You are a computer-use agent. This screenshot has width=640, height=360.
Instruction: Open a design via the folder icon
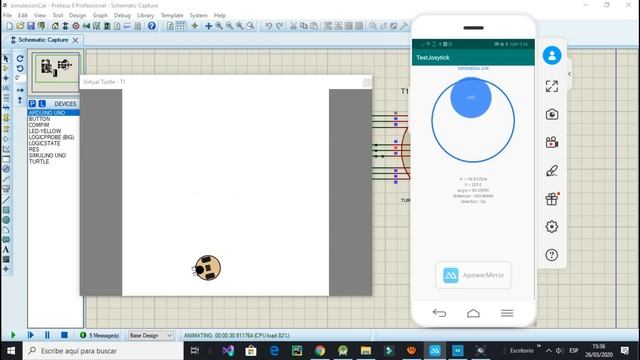click(x=20, y=26)
